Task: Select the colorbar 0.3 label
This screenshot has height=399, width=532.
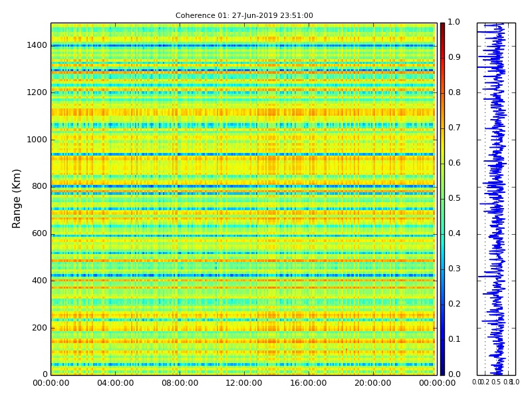Action: [x=454, y=269]
